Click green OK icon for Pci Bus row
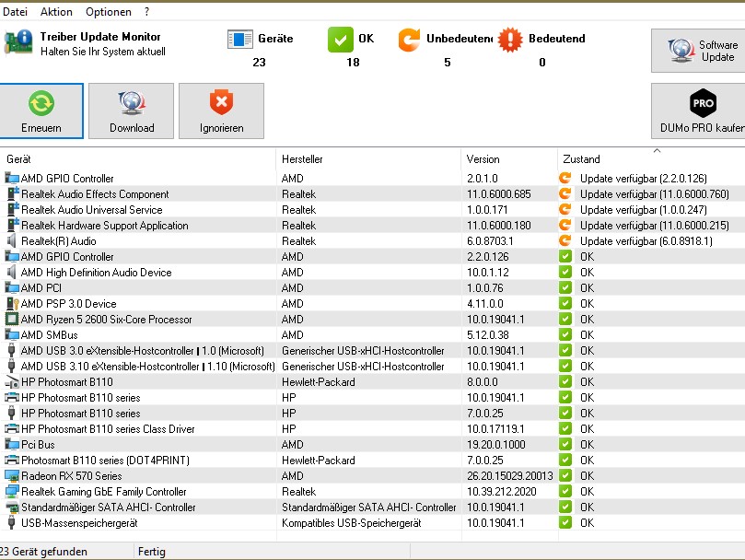This screenshot has width=745, height=560. 565,445
